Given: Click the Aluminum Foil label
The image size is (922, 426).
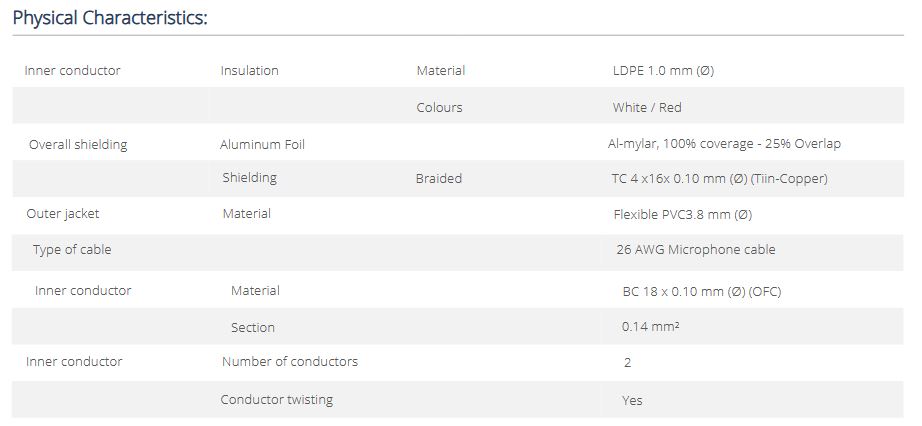Looking at the screenshot, I should click(262, 144).
